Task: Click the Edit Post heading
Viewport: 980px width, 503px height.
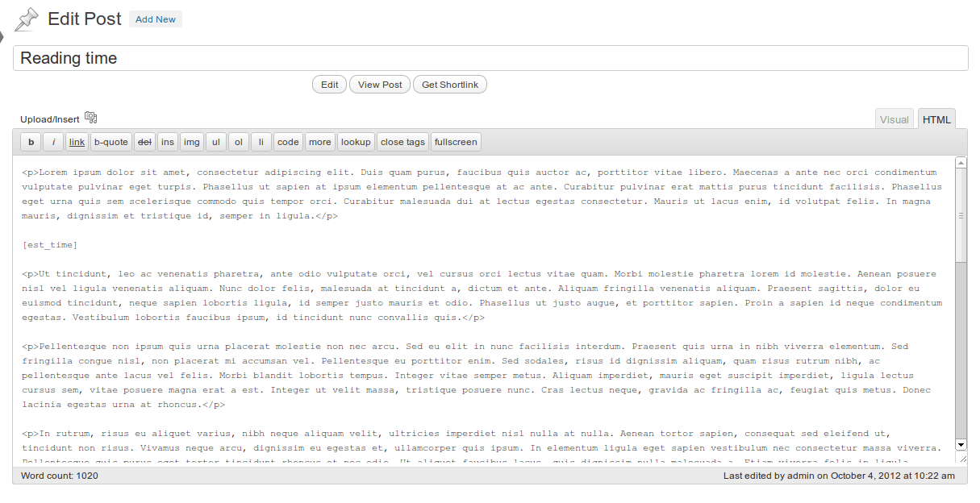Action: click(85, 19)
